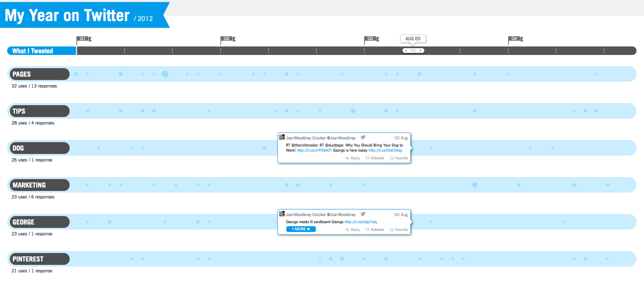Viewport: 644px width, 292px height.
Task: Click the DOG keyword label
Action: pyautogui.click(x=39, y=148)
